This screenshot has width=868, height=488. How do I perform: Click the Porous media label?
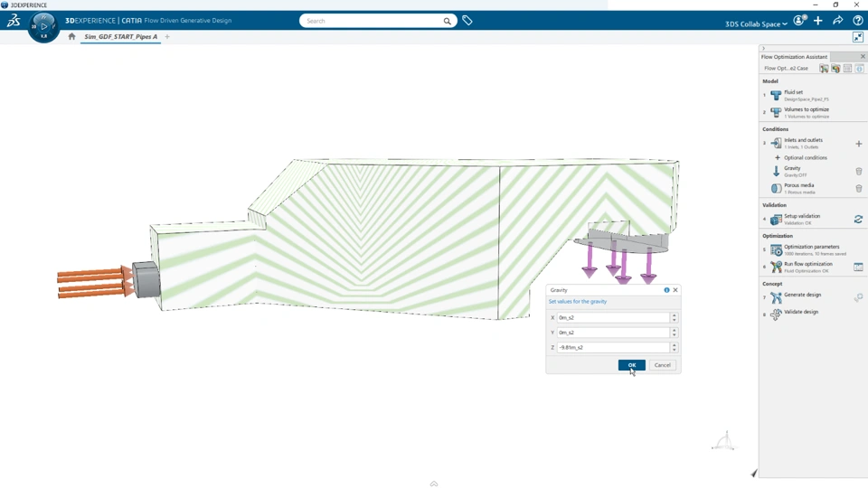coord(798,185)
